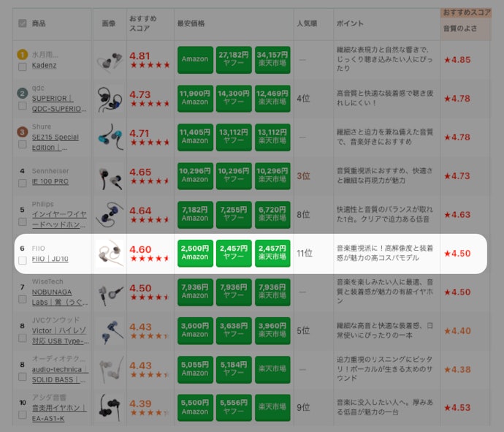504x432 pixels.
Task: Check the qdc SUPERIOR product checkbox
Action: tap(23, 106)
